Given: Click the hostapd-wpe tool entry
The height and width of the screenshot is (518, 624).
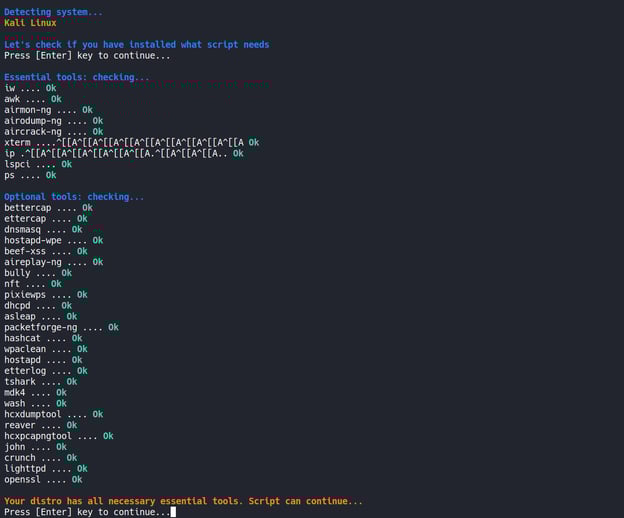Looking at the screenshot, I should point(53,240).
